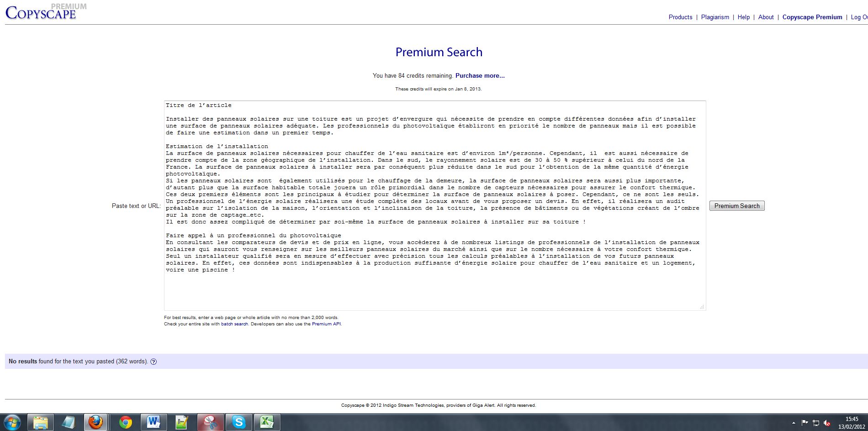868x431 pixels.
Task: Open the Products menu link
Action: pyautogui.click(x=680, y=17)
